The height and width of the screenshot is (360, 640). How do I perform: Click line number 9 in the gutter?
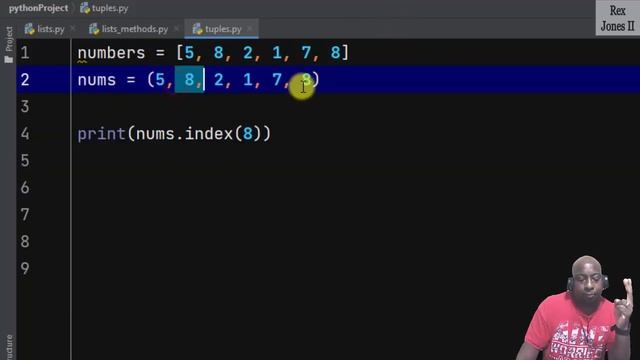point(25,268)
